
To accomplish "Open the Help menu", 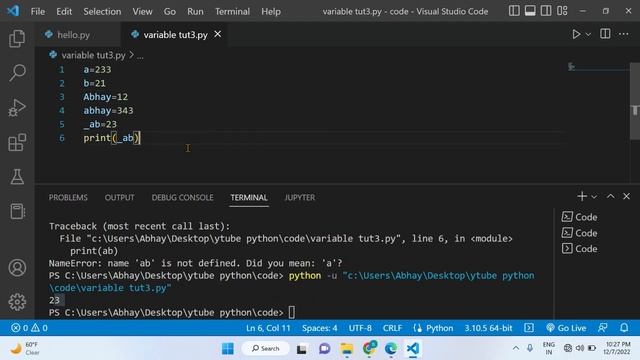I will pos(271,11).
